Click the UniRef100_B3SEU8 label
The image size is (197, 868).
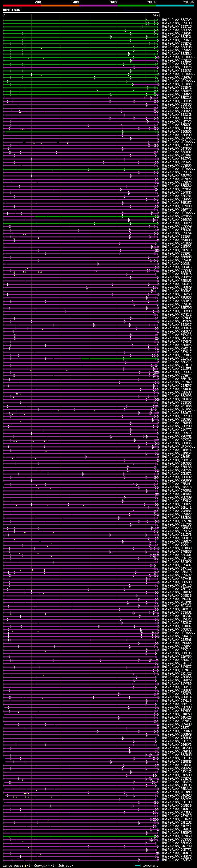point(177,47)
